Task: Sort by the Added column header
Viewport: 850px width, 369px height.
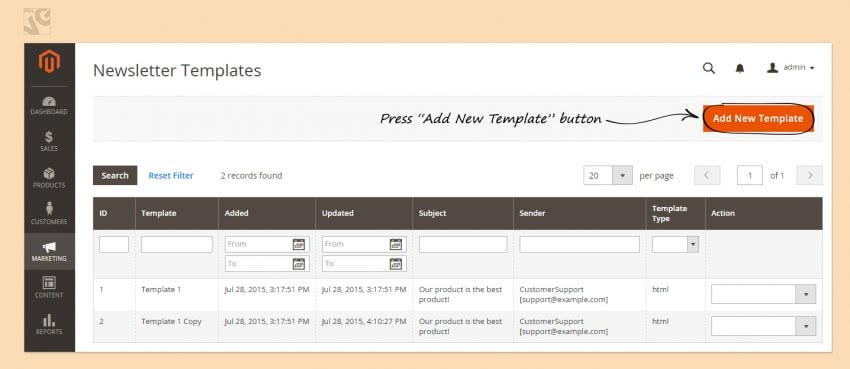Action: pyautogui.click(x=267, y=213)
